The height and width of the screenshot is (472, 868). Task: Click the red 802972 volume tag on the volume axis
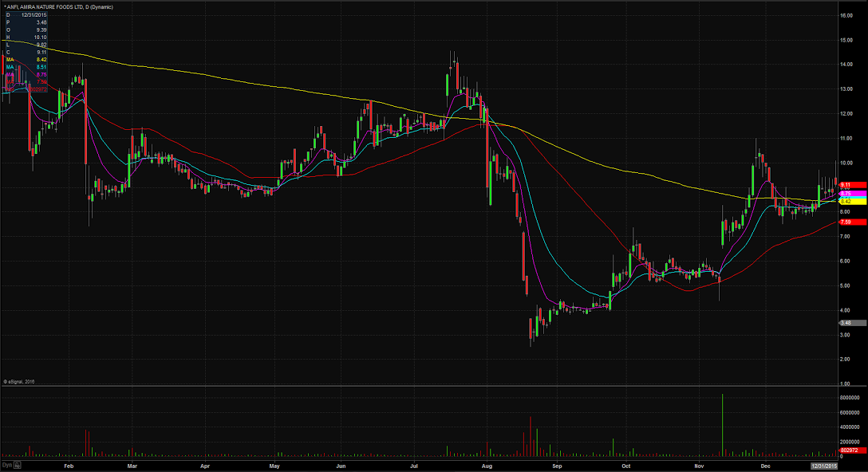853,450
